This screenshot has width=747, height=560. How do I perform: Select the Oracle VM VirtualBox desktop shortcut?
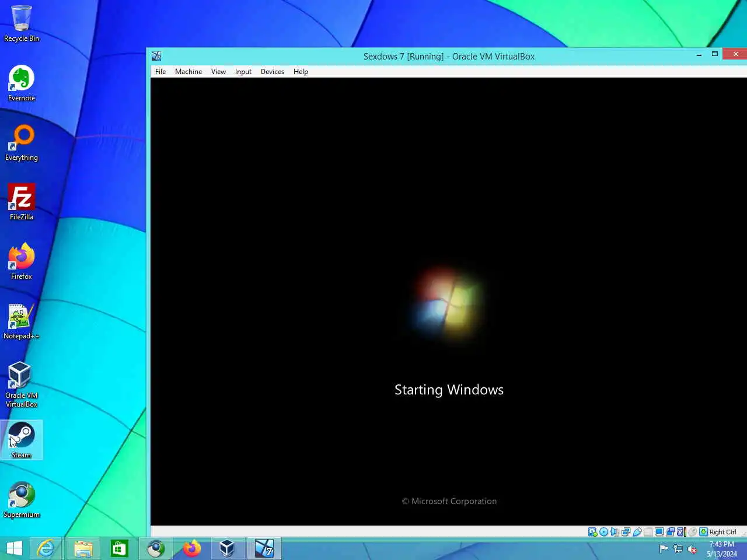(22, 384)
